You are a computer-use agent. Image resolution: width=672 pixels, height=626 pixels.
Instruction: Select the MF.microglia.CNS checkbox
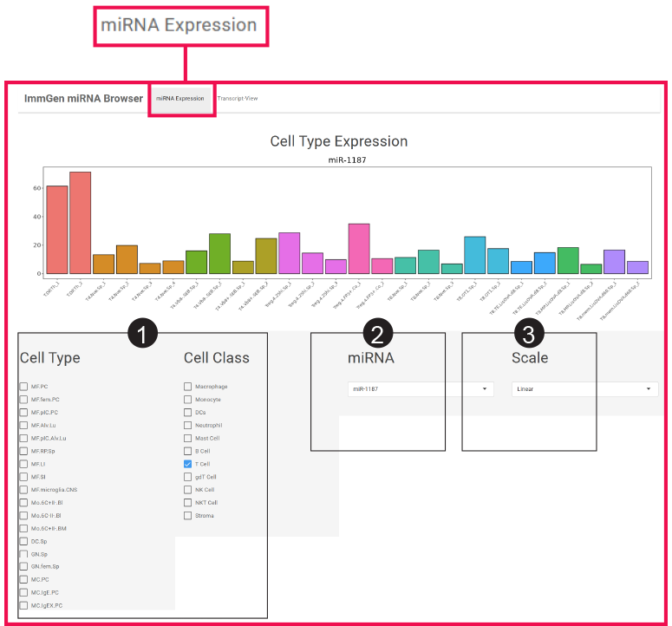point(23,489)
